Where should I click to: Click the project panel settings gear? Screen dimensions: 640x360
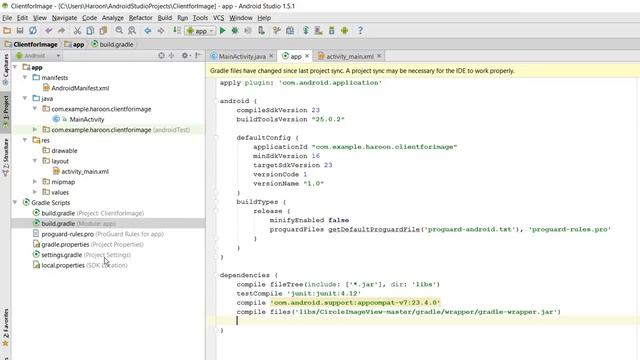click(185, 56)
